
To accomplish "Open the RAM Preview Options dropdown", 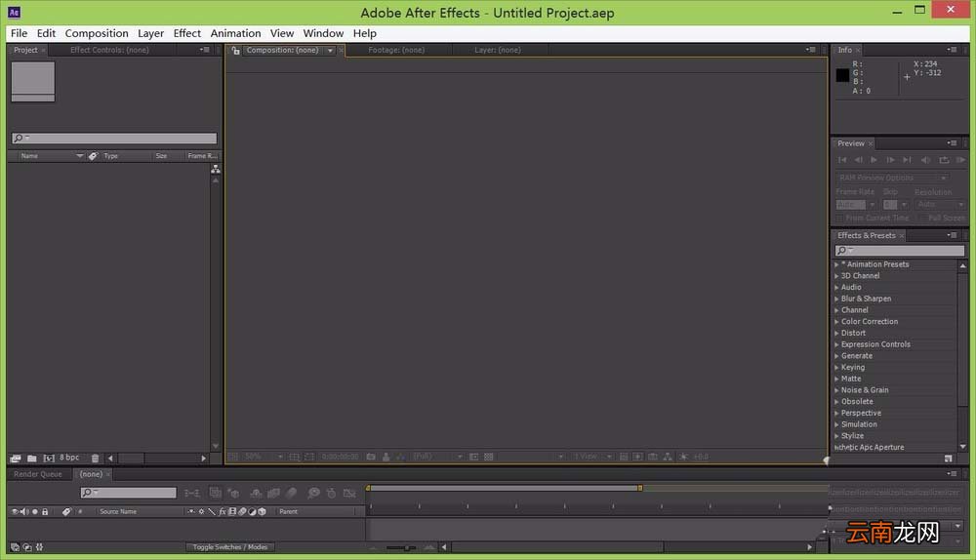I will pyautogui.click(x=892, y=178).
